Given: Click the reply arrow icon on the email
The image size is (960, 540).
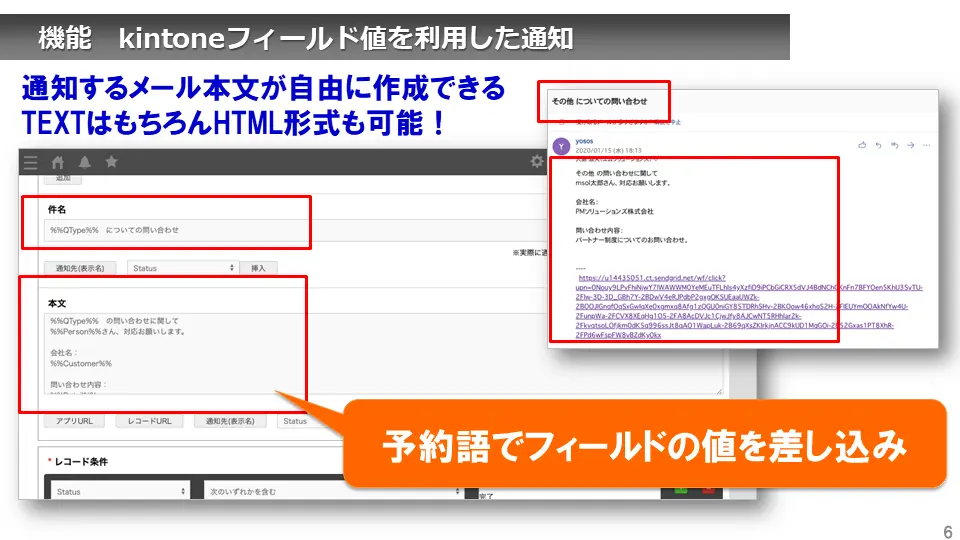Looking at the screenshot, I should click(x=878, y=145).
